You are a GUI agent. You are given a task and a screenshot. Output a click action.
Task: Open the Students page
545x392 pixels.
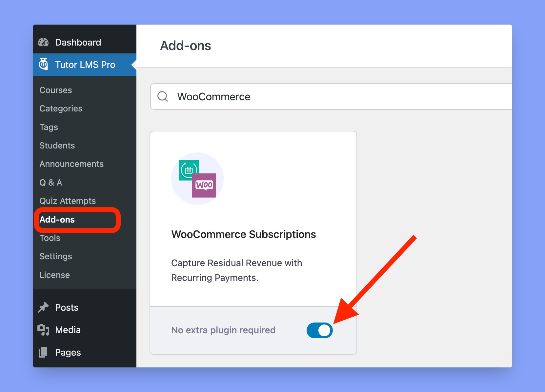(57, 146)
